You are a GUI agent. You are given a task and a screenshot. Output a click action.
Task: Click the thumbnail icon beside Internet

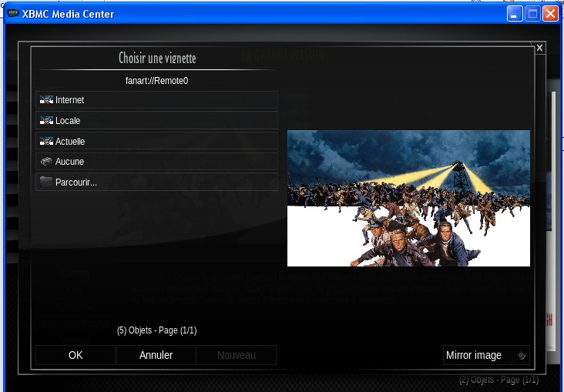pyautogui.click(x=46, y=100)
